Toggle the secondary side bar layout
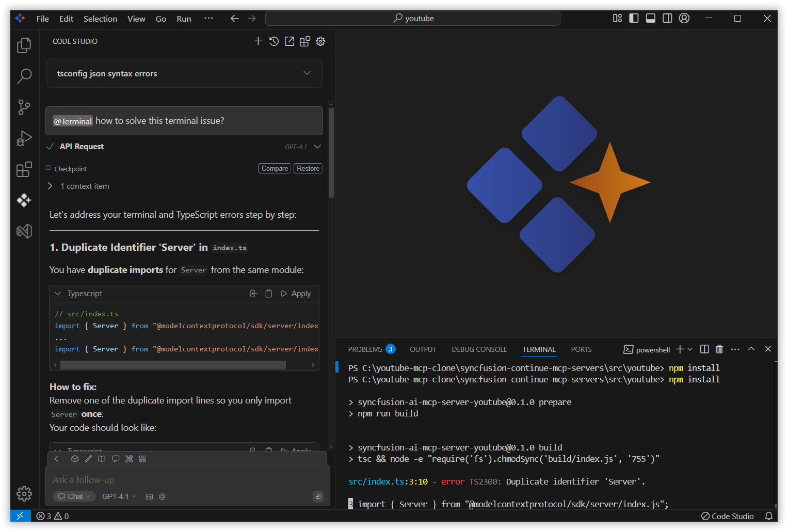The height and width of the screenshot is (532, 788). coord(667,18)
